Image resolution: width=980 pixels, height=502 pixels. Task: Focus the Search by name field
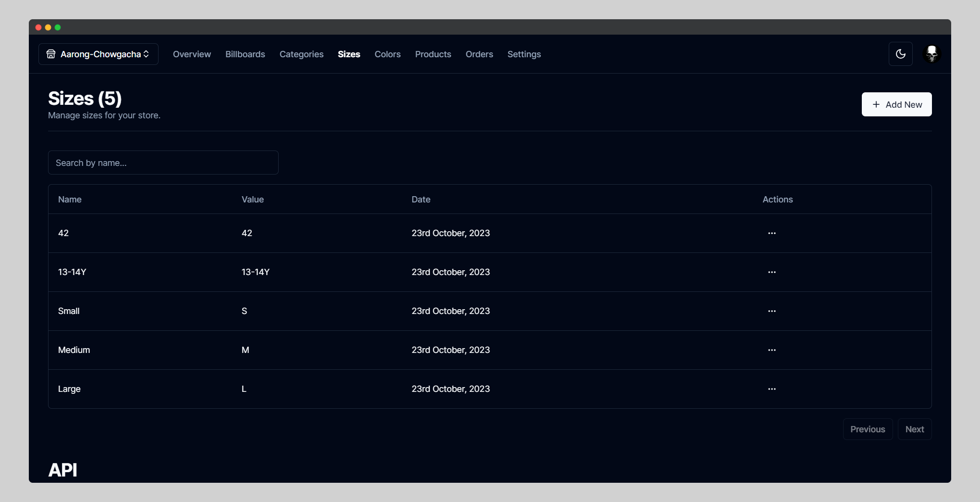click(163, 163)
